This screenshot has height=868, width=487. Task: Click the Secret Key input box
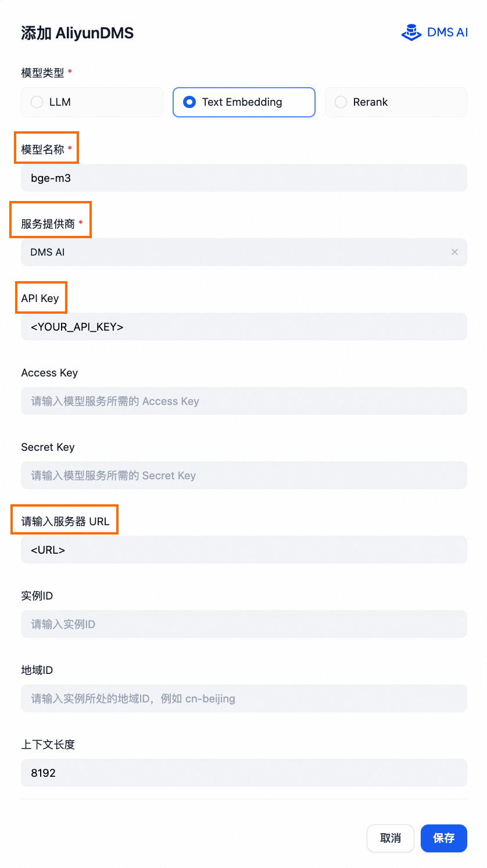[244, 475]
